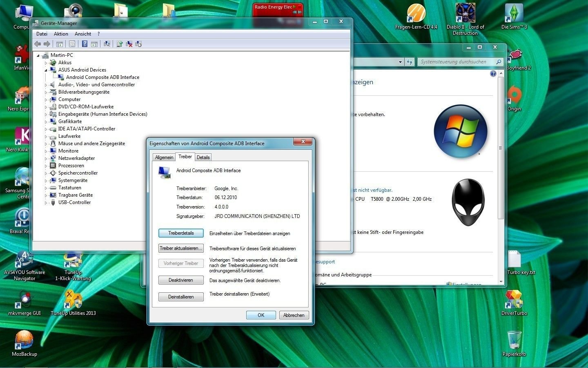Image resolution: width=588 pixels, height=368 pixels.
Task: Click the help icon in System window
Action: point(493,74)
